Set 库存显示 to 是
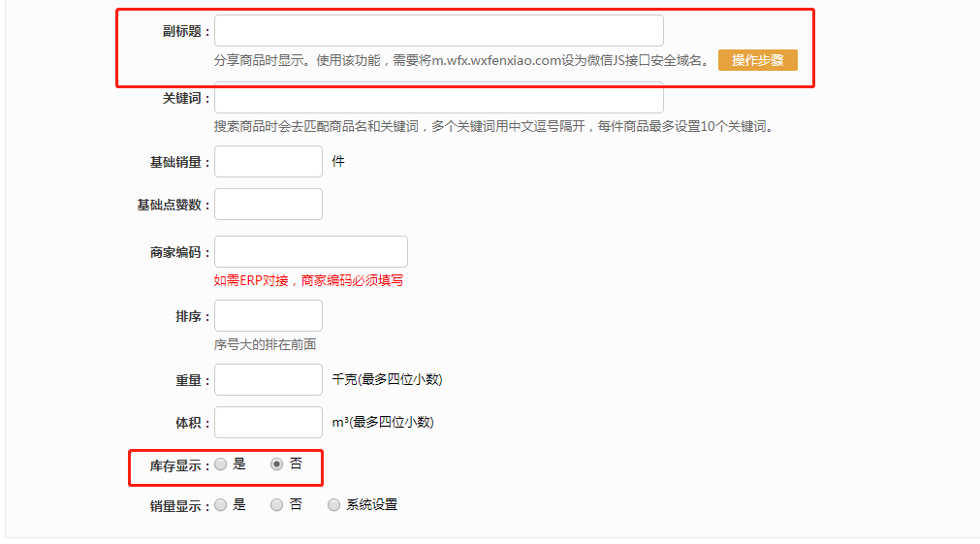The height and width of the screenshot is (544, 980). coord(221,464)
